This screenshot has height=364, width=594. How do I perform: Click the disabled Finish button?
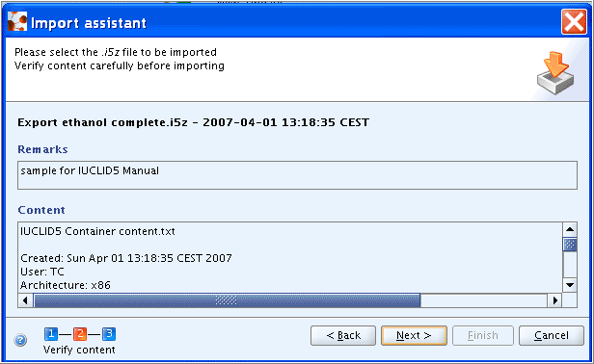click(482, 336)
